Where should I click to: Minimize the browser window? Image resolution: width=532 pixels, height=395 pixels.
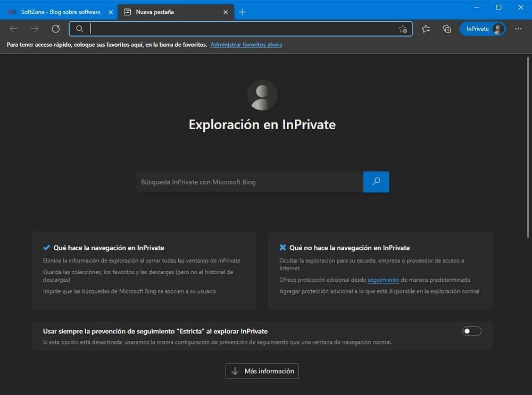[x=477, y=7]
